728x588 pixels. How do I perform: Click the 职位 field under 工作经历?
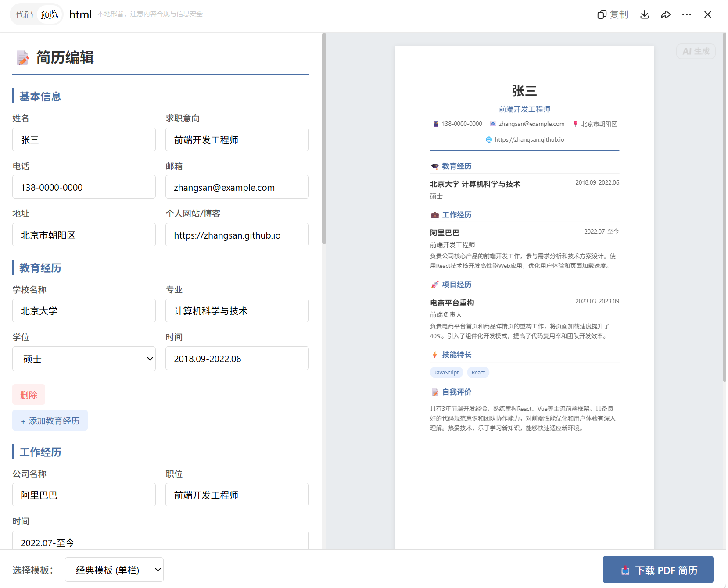pos(237,495)
